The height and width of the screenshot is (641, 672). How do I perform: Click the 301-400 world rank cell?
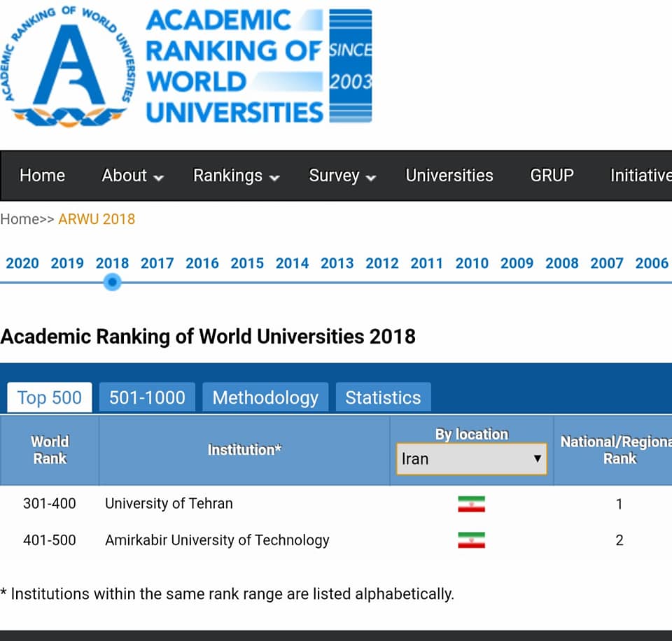(x=50, y=503)
